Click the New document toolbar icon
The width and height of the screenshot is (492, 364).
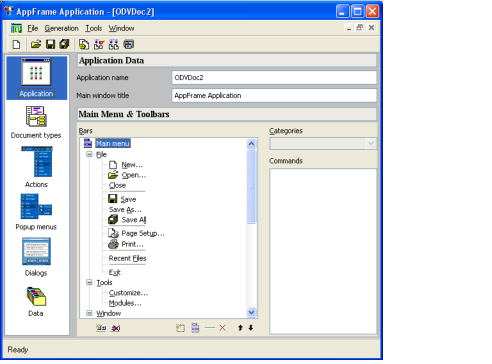pos(16,44)
